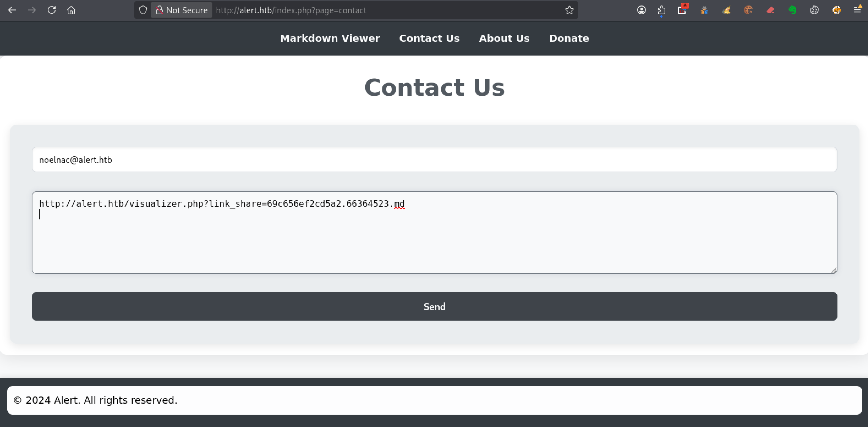This screenshot has height=427, width=868.
Task: Open the Evernote Web Clipper icon
Action: (x=792, y=10)
